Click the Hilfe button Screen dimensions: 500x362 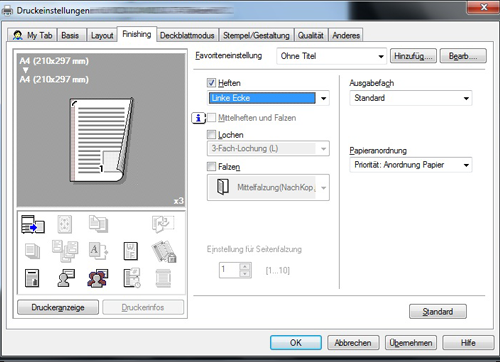point(468,342)
